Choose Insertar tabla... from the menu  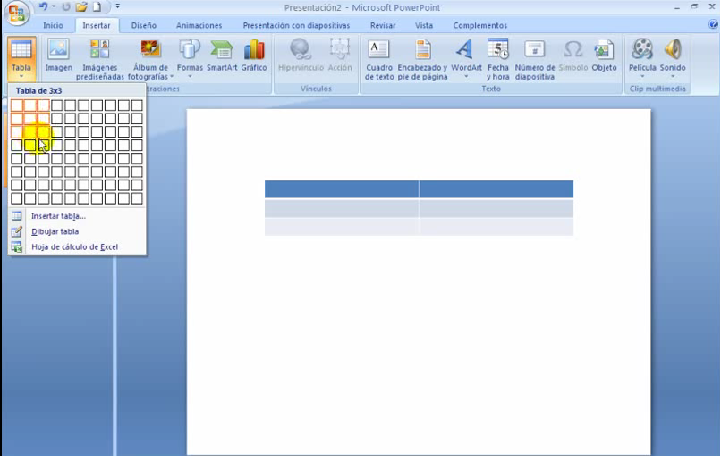[58, 216]
